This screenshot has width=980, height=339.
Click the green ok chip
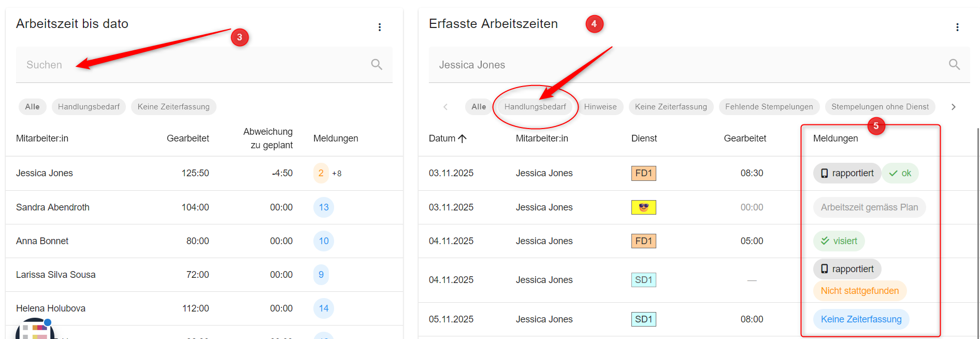tap(900, 173)
